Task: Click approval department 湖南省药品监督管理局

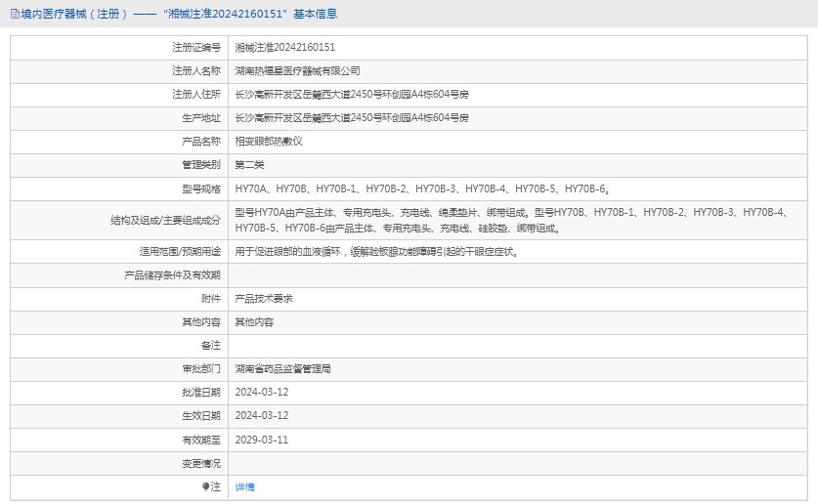Action: tap(282, 369)
